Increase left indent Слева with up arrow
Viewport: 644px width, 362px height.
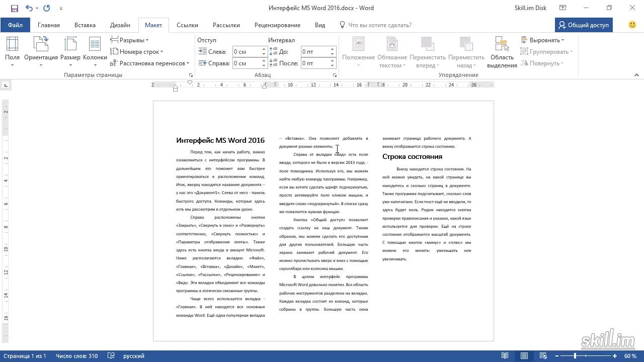264,49
